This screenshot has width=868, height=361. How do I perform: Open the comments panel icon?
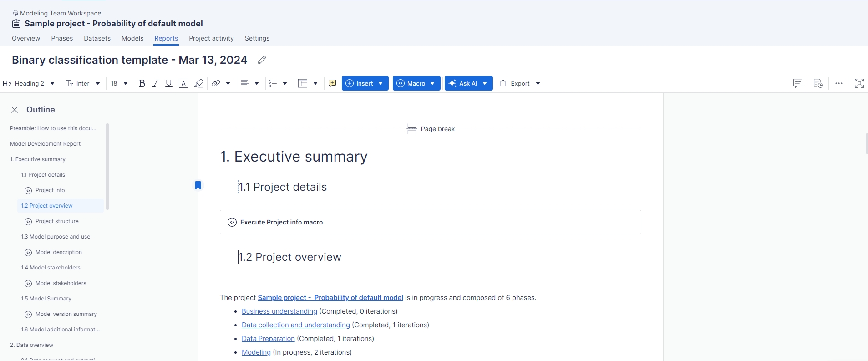[797, 83]
